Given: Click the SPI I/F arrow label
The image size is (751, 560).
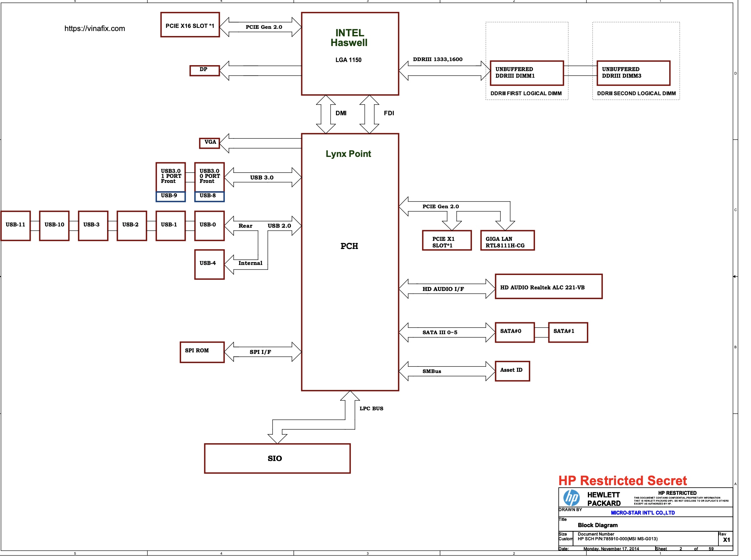Looking at the screenshot, I should (260, 352).
